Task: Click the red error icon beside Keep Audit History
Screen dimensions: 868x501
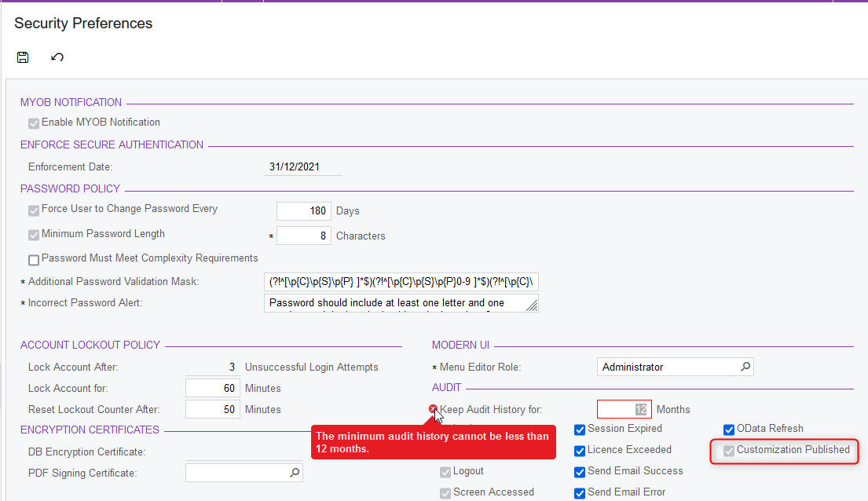Action: (433, 409)
